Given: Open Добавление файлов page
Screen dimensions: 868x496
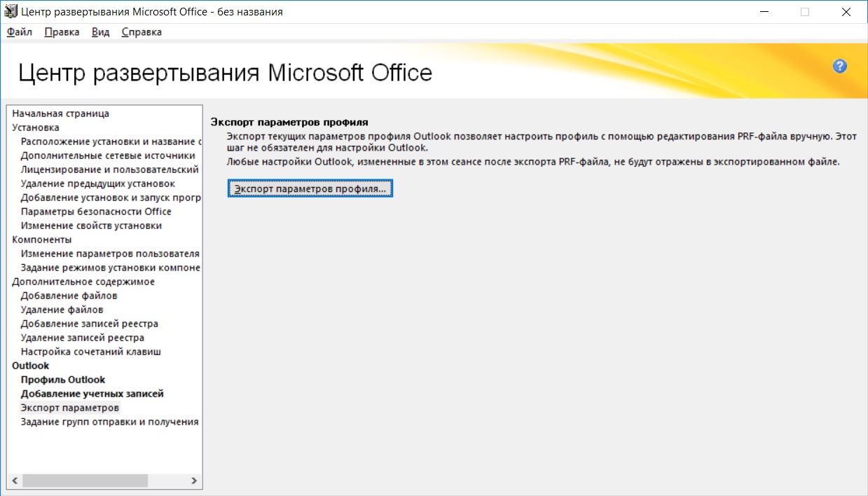Looking at the screenshot, I should pyautogui.click(x=69, y=296).
